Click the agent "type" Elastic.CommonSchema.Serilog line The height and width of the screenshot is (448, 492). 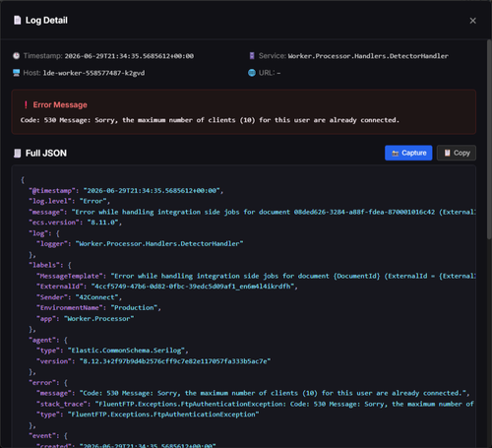[112, 351]
